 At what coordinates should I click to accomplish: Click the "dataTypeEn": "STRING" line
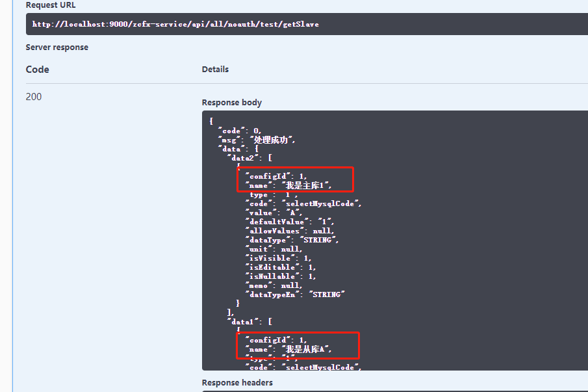(295, 294)
